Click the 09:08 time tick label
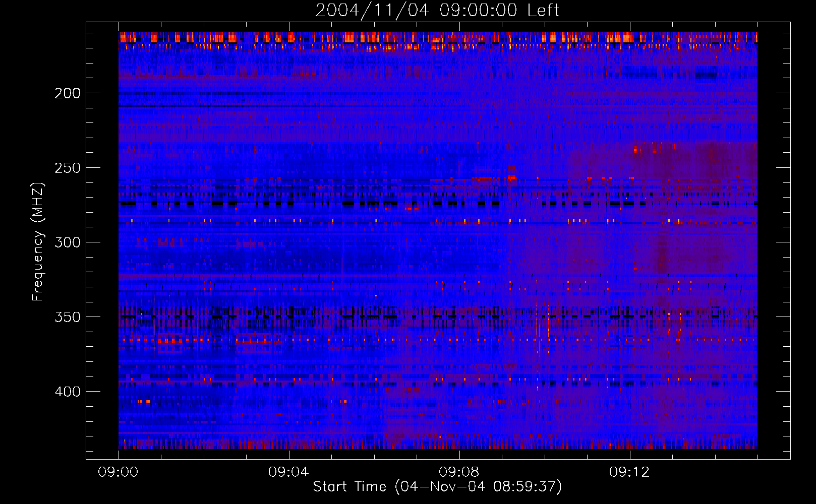816x504 pixels. click(459, 472)
